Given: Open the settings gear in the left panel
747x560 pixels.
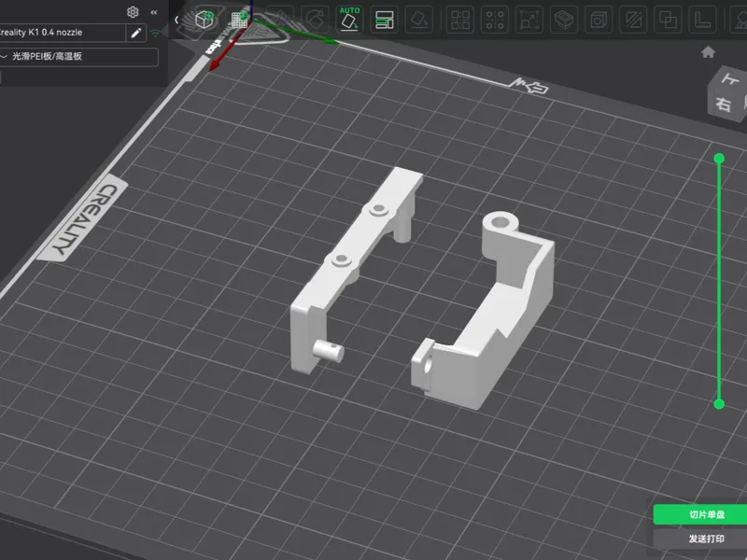Looking at the screenshot, I should (x=133, y=12).
